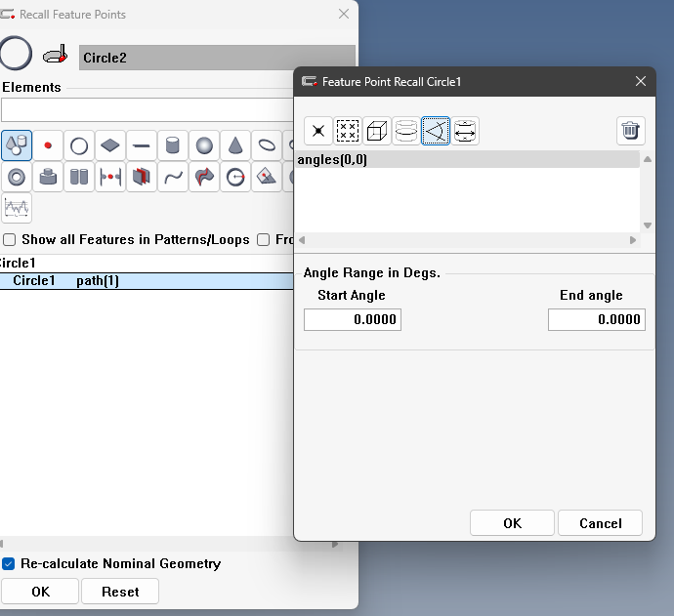Uncheck Re-calculate Nominal Geometry

tap(9, 563)
